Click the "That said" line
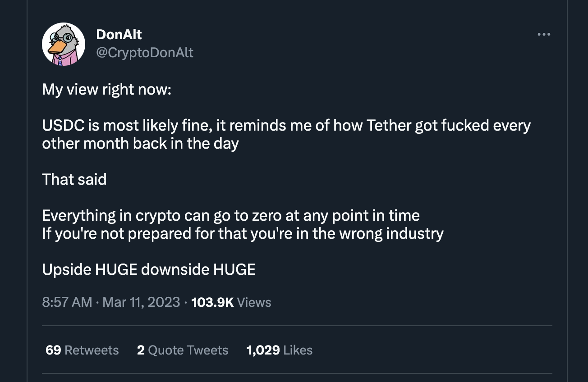 (74, 179)
